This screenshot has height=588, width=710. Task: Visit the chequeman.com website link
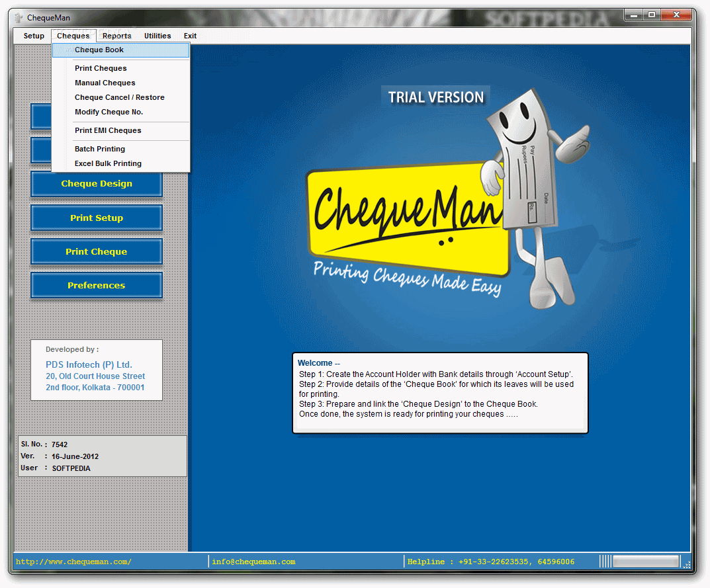point(74,562)
